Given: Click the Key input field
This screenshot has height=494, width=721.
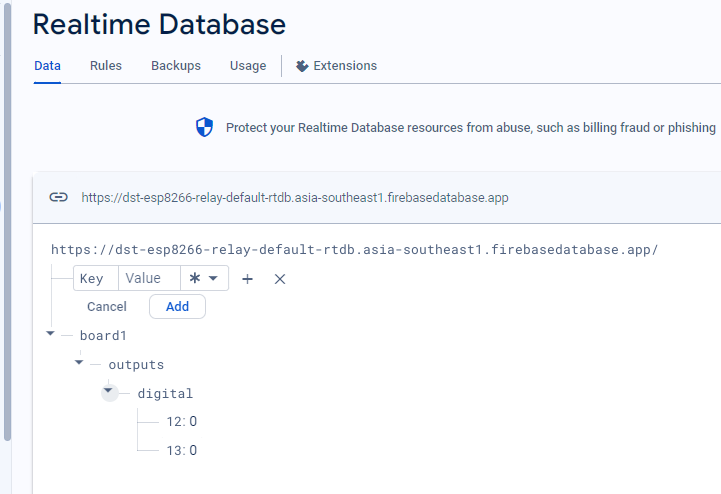Looking at the screenshot, I should point(96,279).
